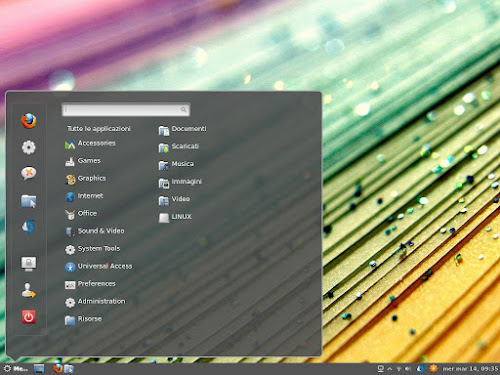Open the Preferences category

(90, 284)
